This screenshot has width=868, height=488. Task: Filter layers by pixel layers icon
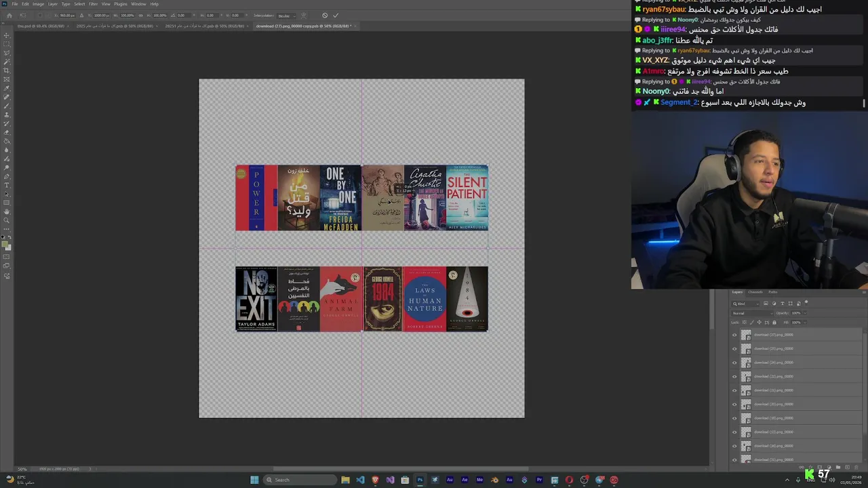[x=766, y=304]
